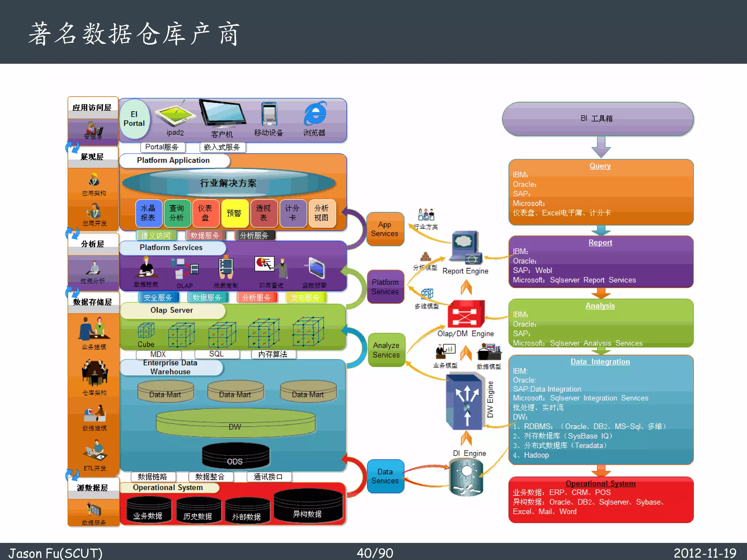
Task: Click the Analyze Services green button
Action: [x=386, y=350]
